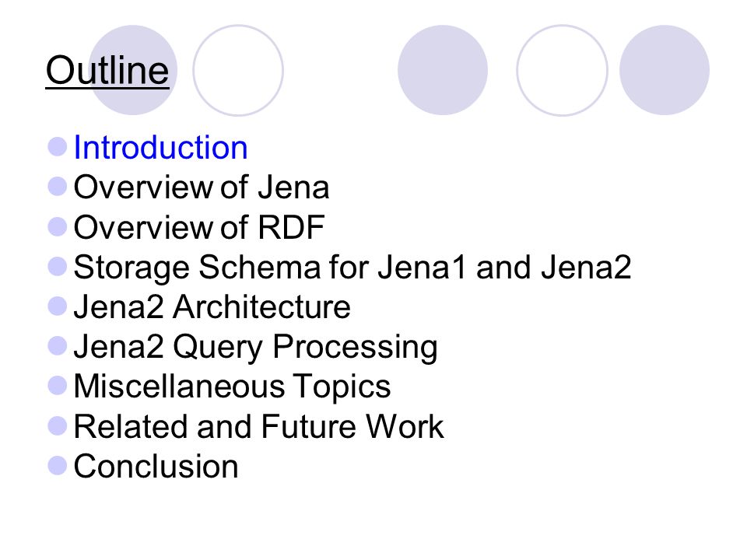Screen dimensions: 747x560
Task: Select the Overview of RDF line
Action: (199, 226)
